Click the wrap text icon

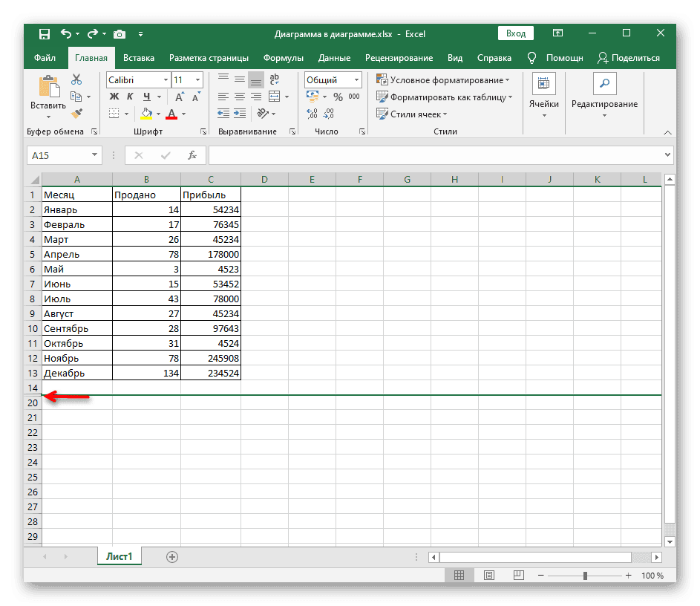pos(274,79)
